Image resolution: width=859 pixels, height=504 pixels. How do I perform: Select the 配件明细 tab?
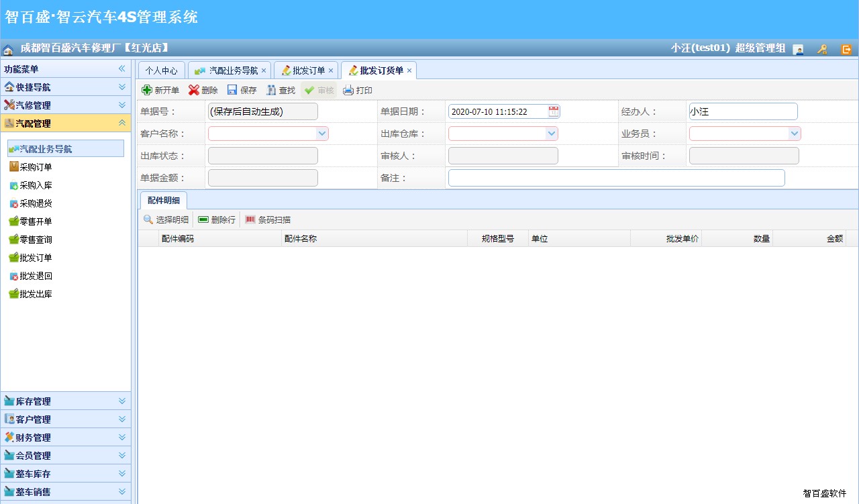point(163,200)
